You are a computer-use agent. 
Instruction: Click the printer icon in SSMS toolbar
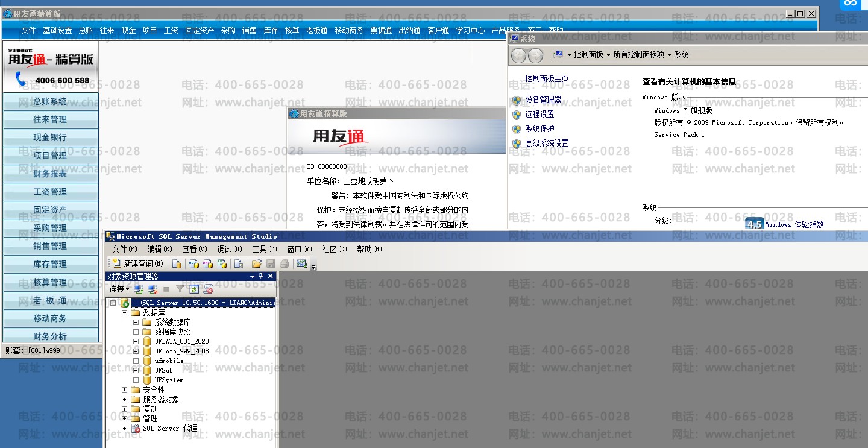284,263
